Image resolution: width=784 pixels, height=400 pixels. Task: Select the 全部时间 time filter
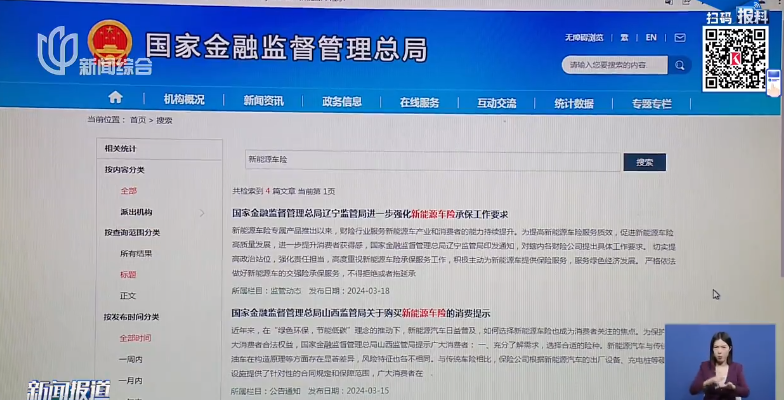135,338
